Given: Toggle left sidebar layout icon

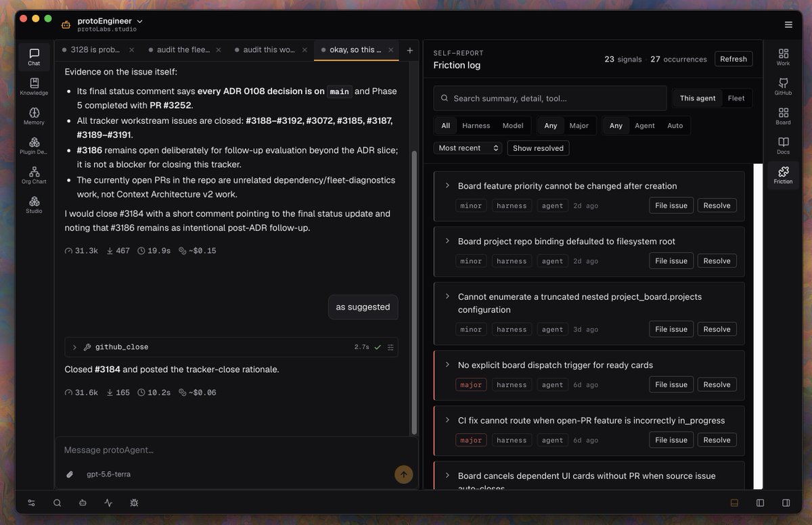Looking at the screenshot, I should (x=760, y=503).
